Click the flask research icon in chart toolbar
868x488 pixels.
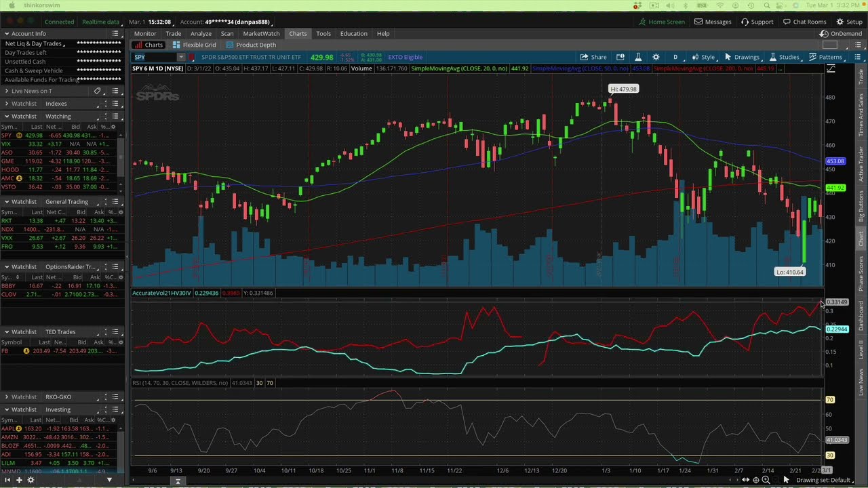pyautogui.click(x=638, y=57)
